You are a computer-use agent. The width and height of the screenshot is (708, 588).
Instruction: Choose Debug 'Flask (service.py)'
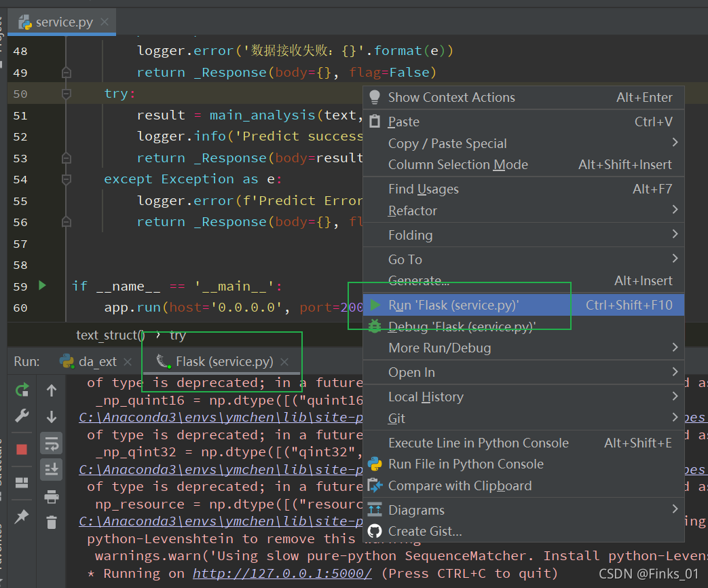pos(524,327)
